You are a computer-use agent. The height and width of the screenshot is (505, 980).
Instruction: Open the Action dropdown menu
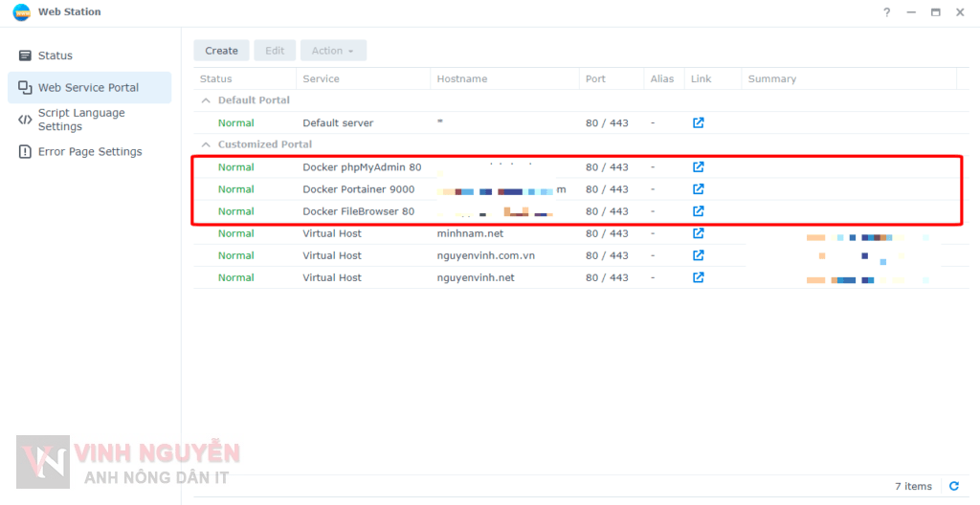click(332, 51)
